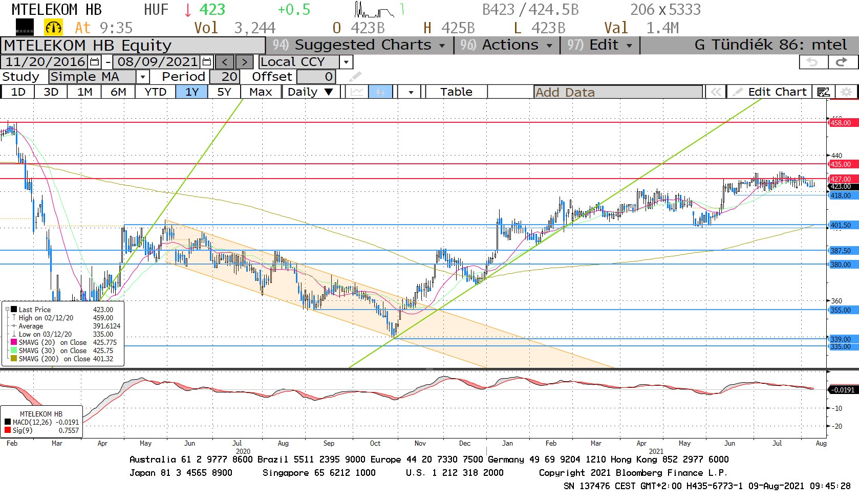Go to next date range arrow
This screenshot has height=504, width=859.
(244, 62)
